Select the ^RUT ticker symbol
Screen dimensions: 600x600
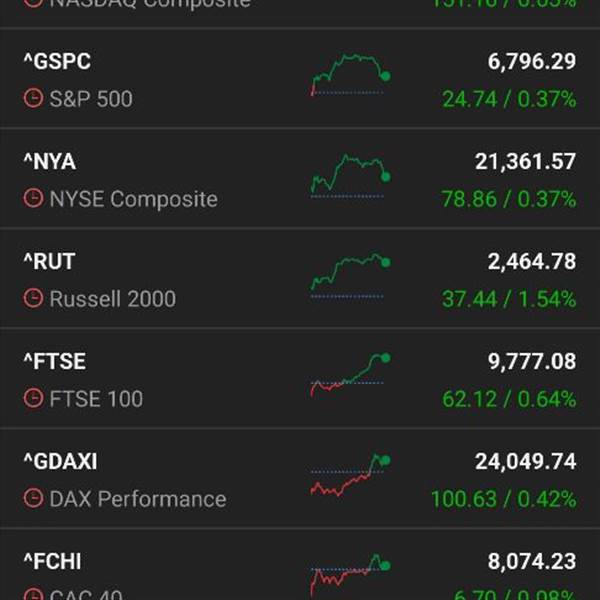pos(49,262)
